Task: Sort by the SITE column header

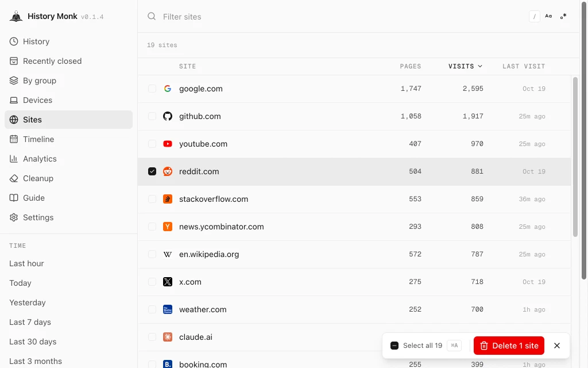Action: click(188, 66)
